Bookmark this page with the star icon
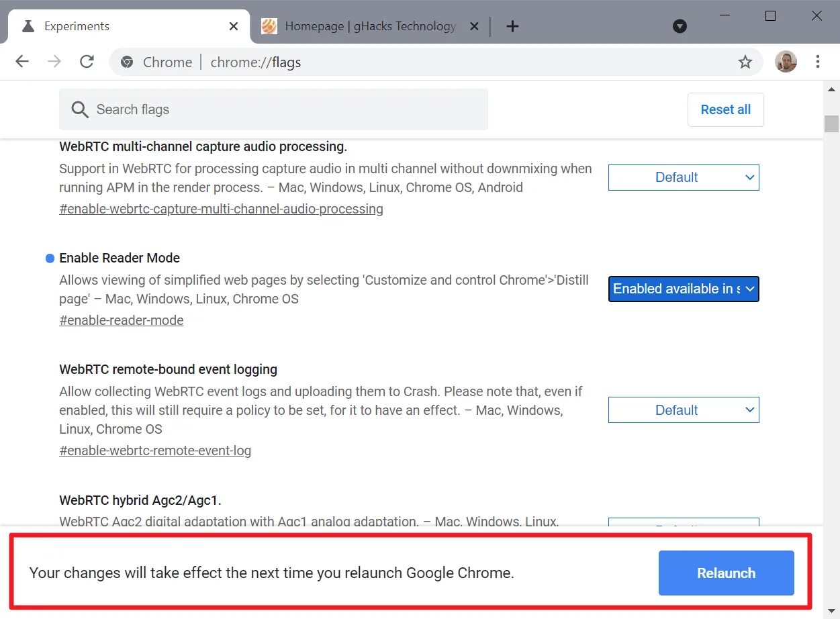The width and height of the screenshot is (840, 619). 745,62
